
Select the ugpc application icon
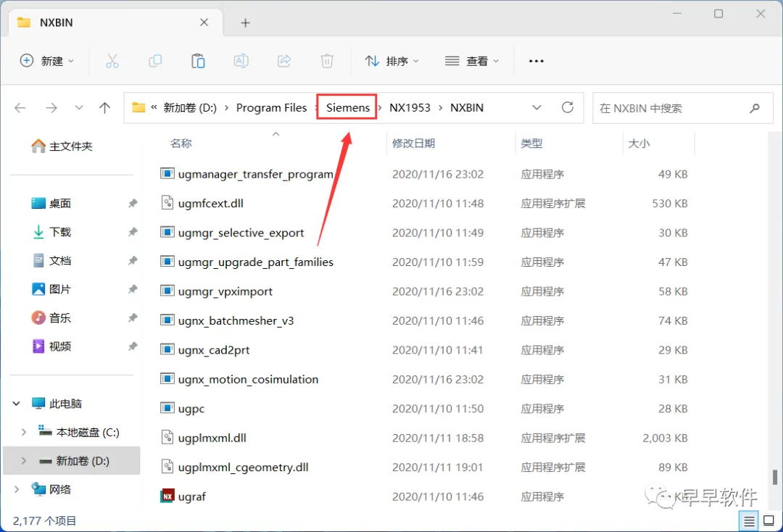click(x=167, y=408)
